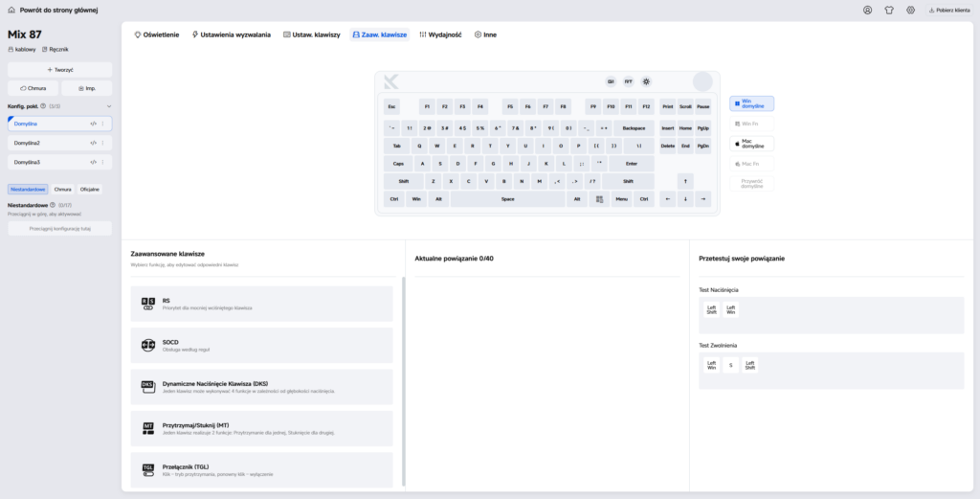The image size is (980, 499).
Task: Open help icon next to Konfig. pokł.
Action: point(43,106)
